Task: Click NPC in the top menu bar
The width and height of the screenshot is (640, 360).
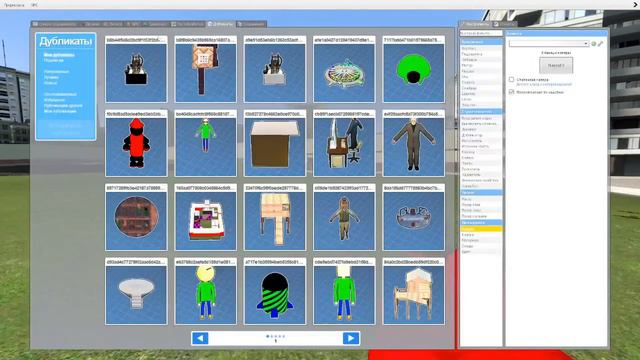Action: [x=34, y=5]
